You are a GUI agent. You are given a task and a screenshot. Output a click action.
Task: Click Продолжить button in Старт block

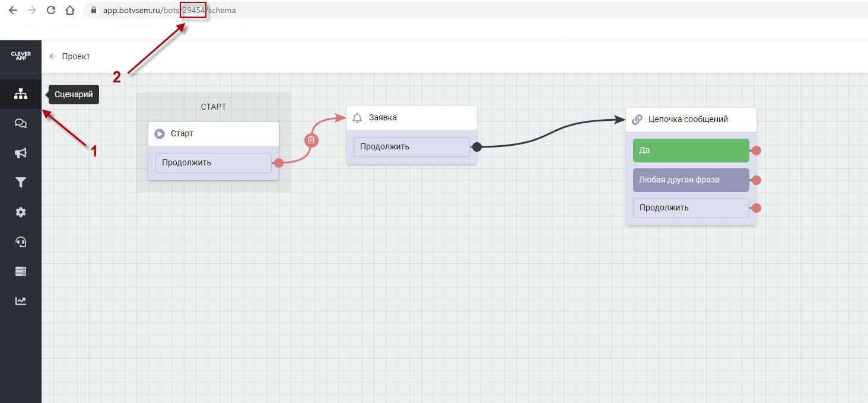click(x=213, y=163)
